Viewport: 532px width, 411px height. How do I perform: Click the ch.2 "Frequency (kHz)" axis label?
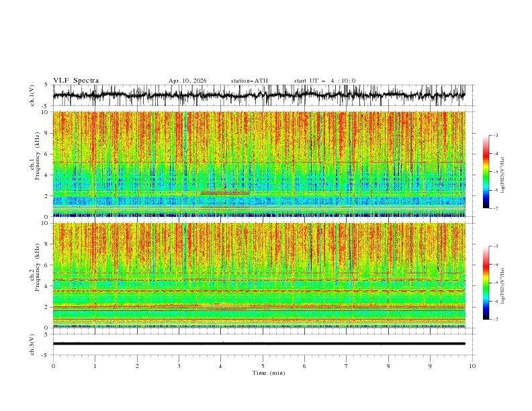pos(38,267)
